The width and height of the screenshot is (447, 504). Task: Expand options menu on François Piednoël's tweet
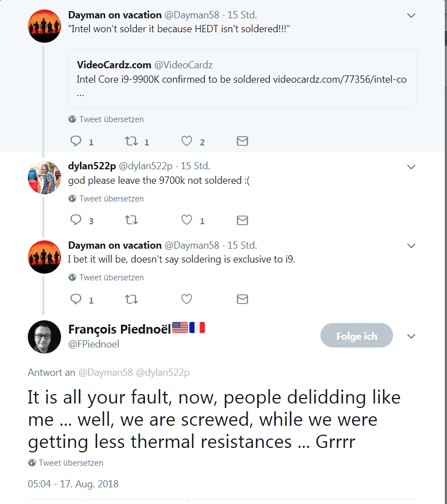(x=411, y=336)
